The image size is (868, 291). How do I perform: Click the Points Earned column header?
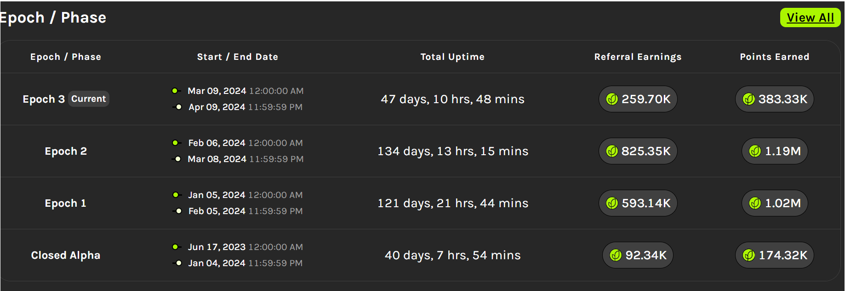pyautogui.click(x=774, y=57)
